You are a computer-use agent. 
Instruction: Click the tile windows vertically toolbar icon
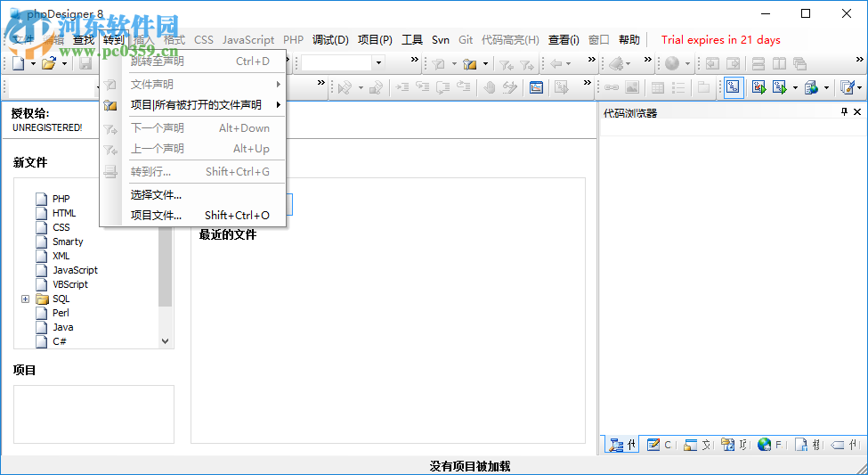coord(780,64)
